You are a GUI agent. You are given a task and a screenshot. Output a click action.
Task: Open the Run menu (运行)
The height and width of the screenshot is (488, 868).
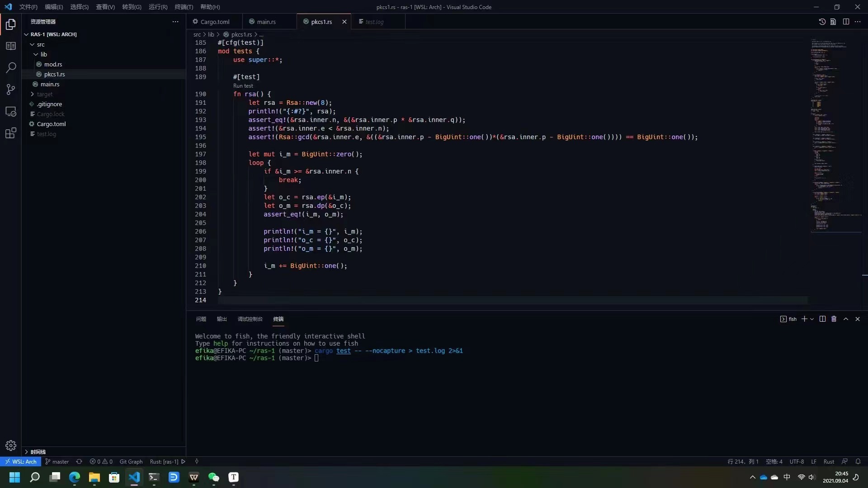point(158,7)
